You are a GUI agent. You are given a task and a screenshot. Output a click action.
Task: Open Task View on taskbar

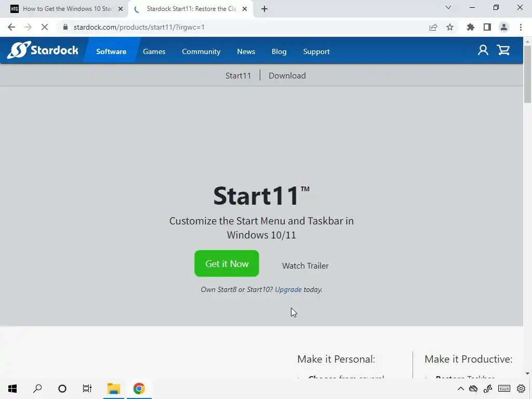click(87, 389)
